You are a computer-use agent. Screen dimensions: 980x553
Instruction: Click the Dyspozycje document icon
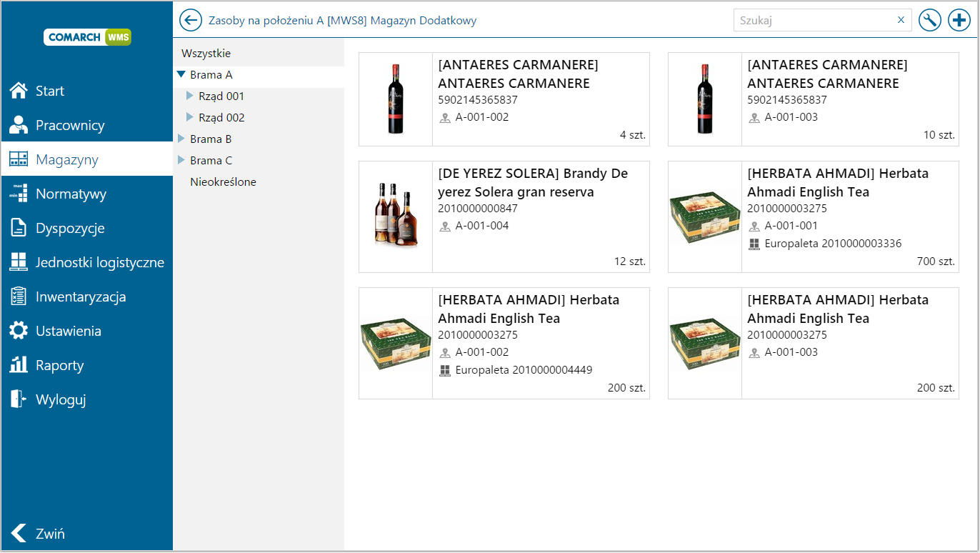pyautogui.click(x=19, y=228)
